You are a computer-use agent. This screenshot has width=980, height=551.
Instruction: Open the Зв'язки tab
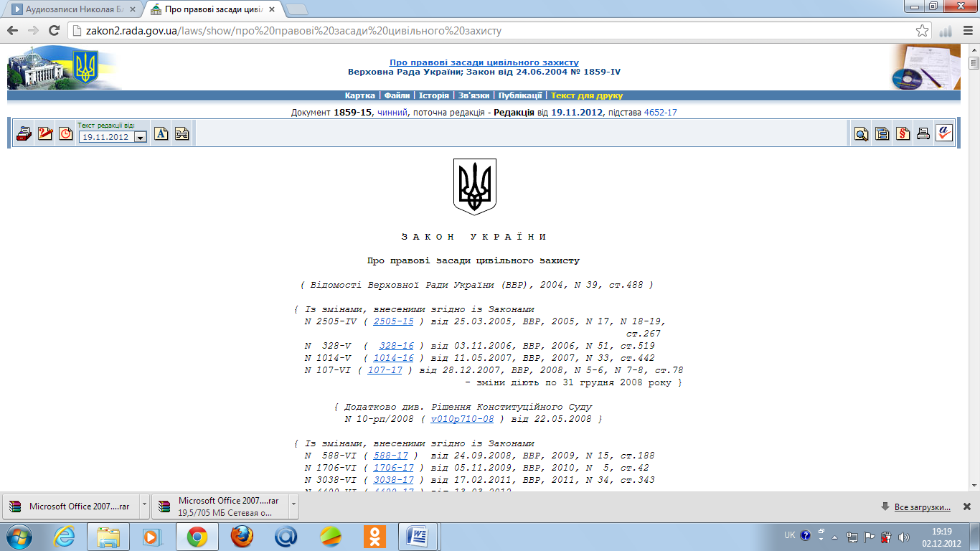473,95
